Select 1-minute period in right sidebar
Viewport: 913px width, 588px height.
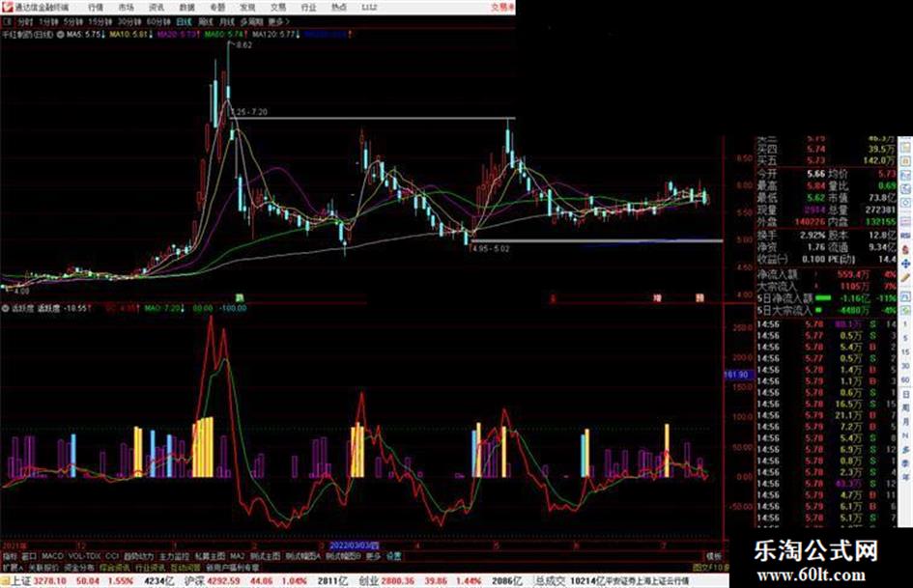pyautogui.click(x=906, y=324)
